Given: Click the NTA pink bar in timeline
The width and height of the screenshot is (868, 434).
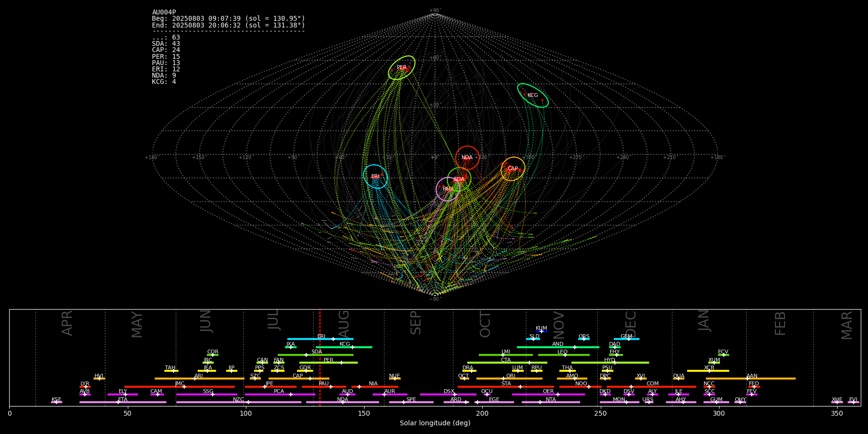Looking at the screenshot, I should [551, 402].
